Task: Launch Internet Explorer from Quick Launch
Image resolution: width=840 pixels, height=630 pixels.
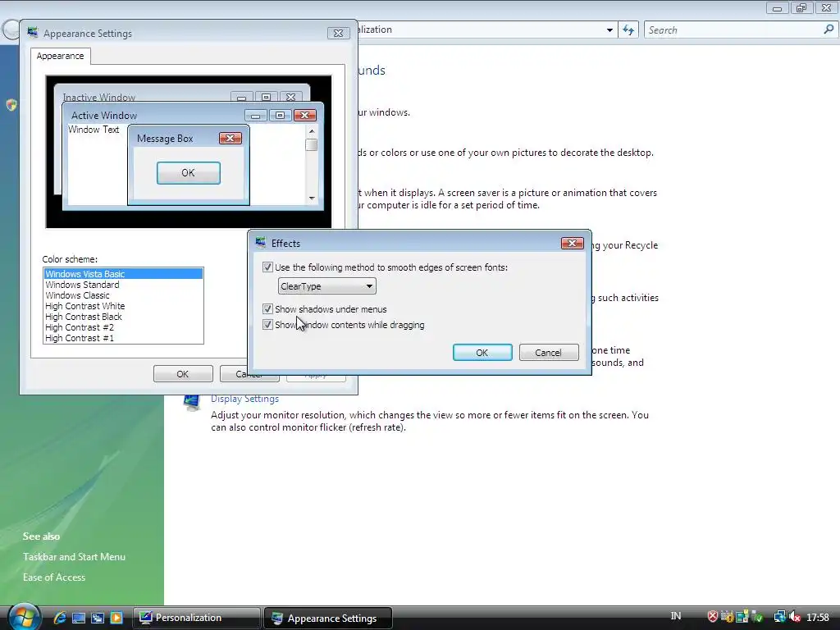Action: coord(59,618)
